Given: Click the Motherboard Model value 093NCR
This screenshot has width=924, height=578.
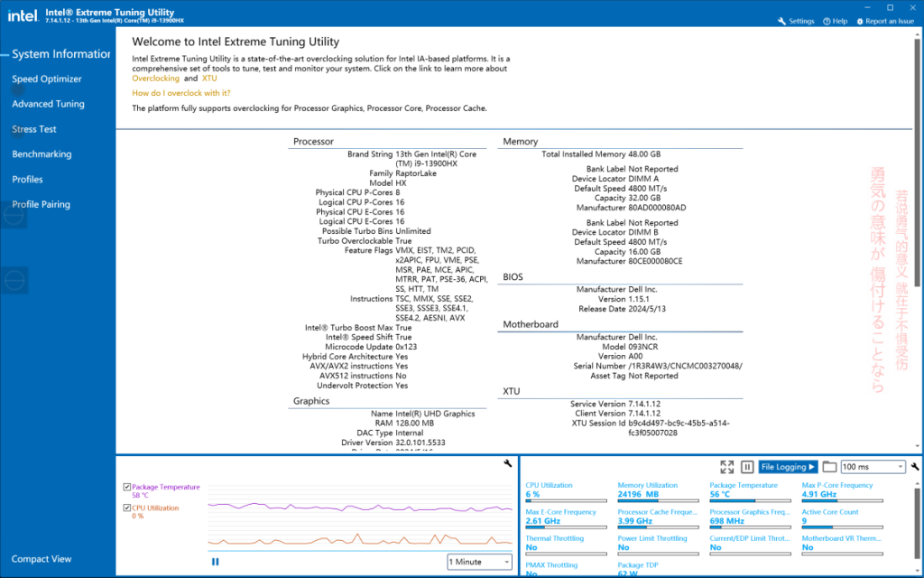Looking at the screenshot, I should pyautogui.click(x=642, y=347).
